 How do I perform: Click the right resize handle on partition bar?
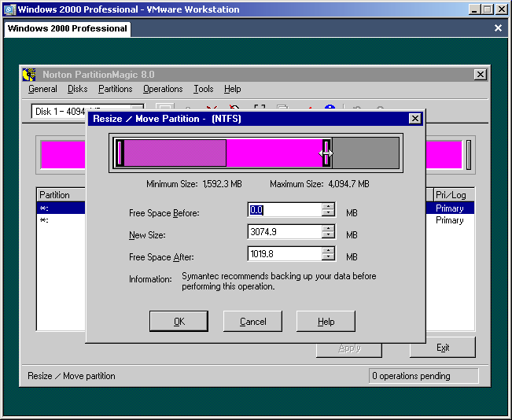(x=326, y=153)
